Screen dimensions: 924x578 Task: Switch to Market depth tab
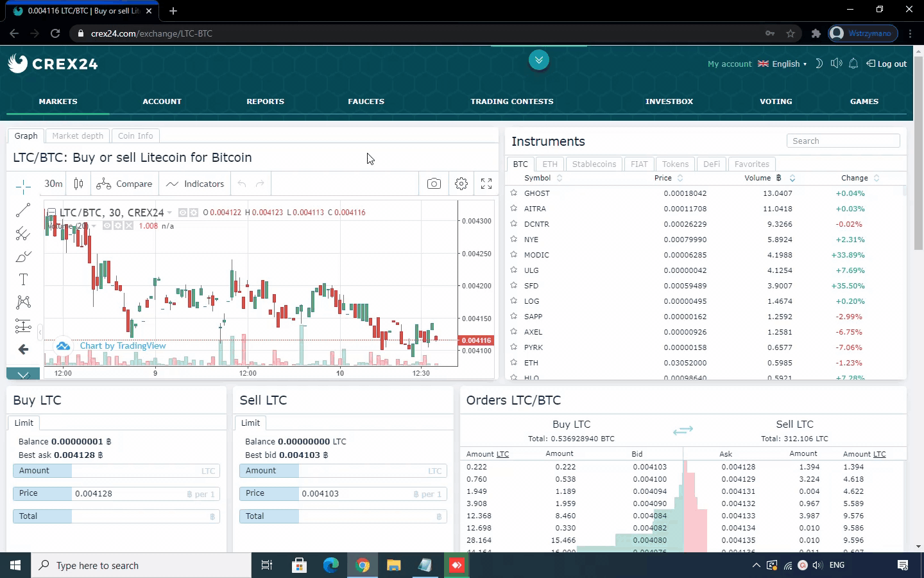coord(78,136)
